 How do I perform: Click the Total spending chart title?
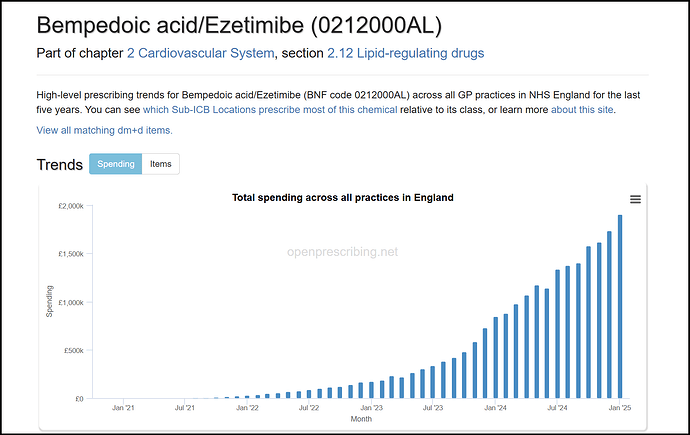(x=343, y=198)
